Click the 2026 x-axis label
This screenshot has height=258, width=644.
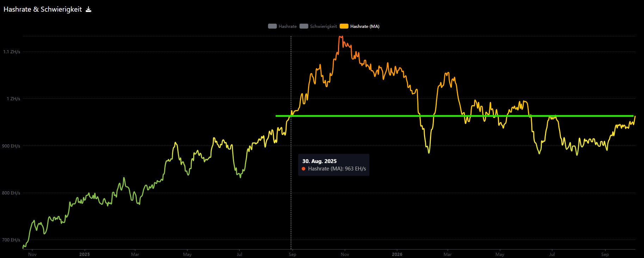(x=397, y=254)
